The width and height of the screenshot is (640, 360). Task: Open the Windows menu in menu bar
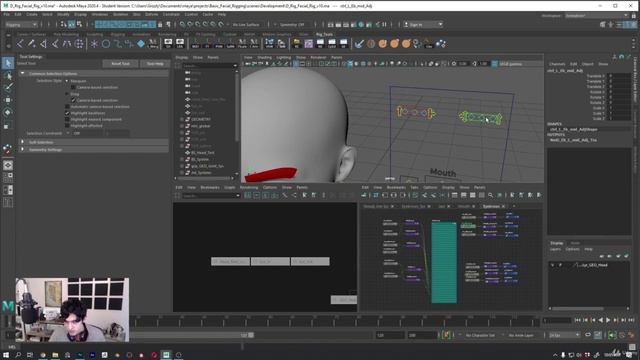tap(100, 14)
